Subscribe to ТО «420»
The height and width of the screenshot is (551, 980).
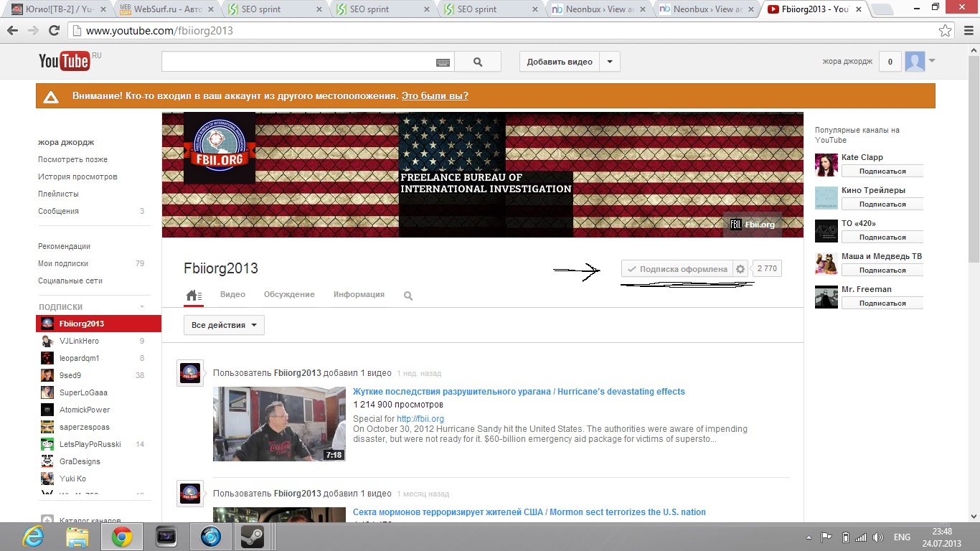pyautogui.click(x=882, y=237)
